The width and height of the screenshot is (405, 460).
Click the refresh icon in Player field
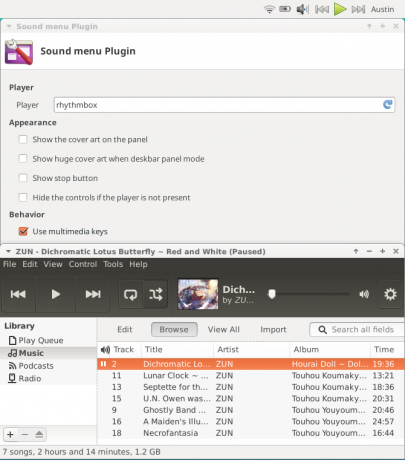[x=387, y=105]
